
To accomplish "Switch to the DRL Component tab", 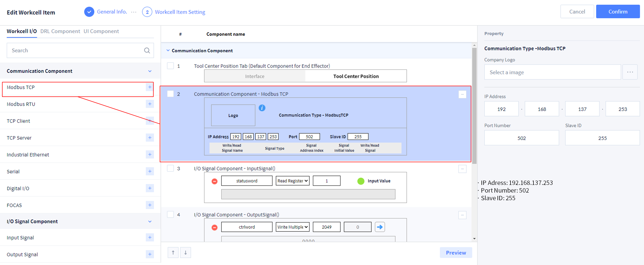I will click(x=60, y=31).
